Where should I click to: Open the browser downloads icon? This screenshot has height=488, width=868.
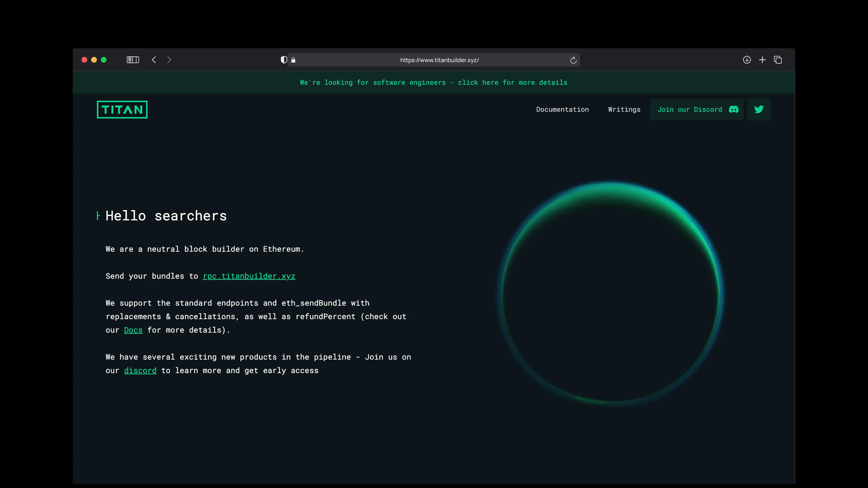(x=747, y=60)
